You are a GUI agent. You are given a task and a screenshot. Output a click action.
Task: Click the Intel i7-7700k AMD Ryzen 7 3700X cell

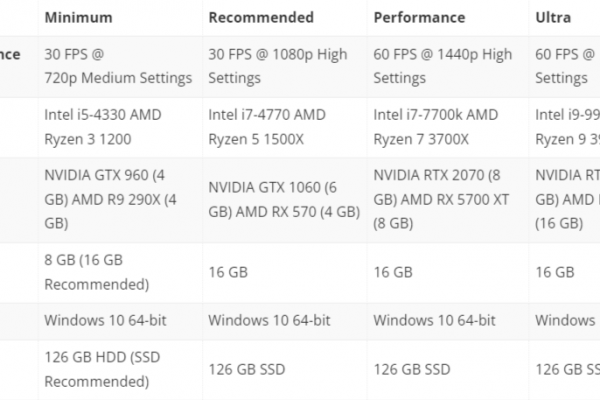pos(448,127)
